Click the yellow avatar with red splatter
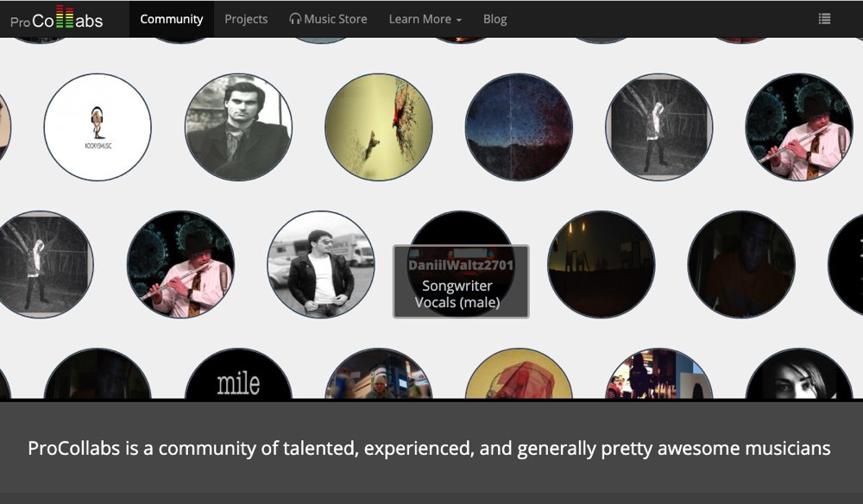 (378, 127)
